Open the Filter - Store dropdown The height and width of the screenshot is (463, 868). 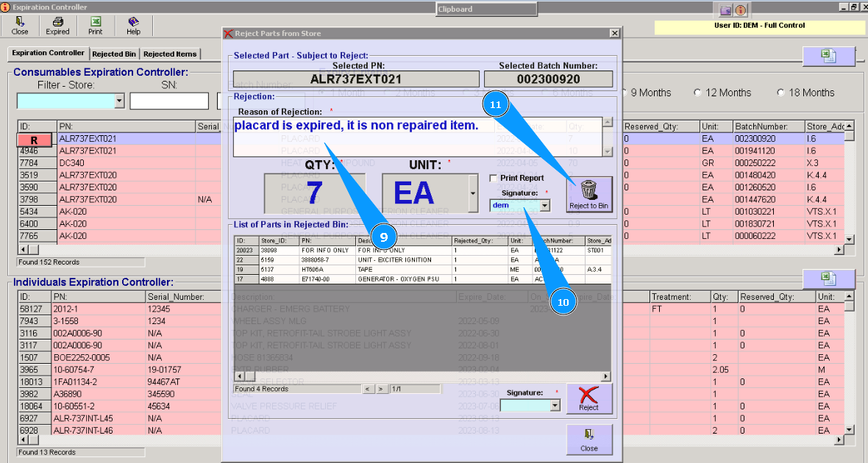(x=120, y=101)
